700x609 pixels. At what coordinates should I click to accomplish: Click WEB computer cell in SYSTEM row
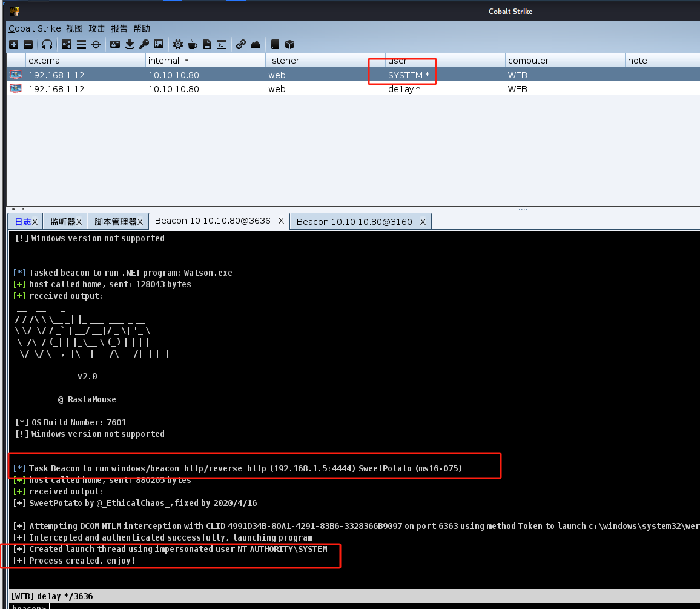(517, 75)
